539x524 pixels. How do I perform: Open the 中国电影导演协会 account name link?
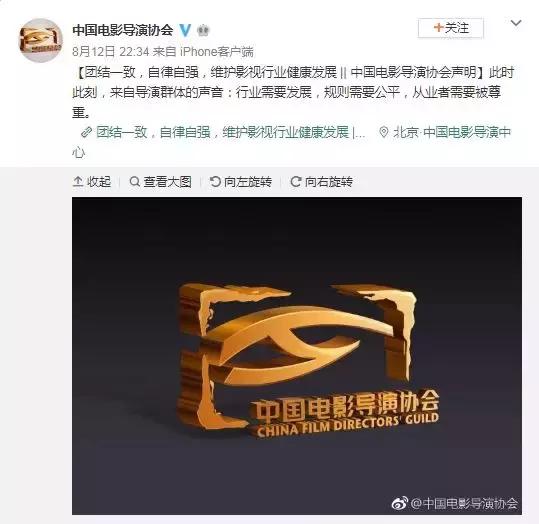(x=123, y=30)
